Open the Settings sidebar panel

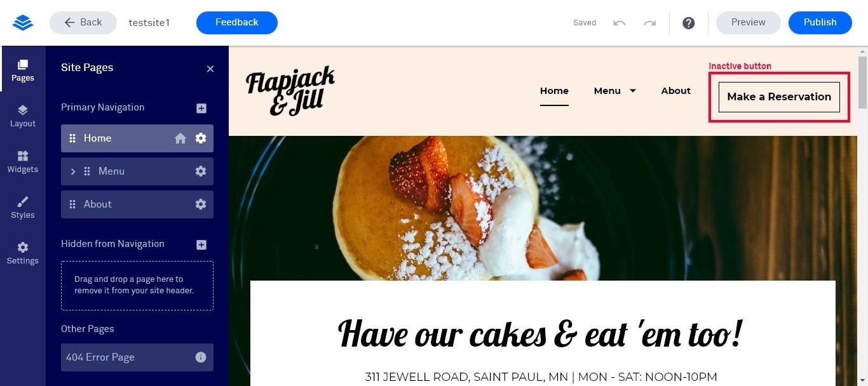(x=23, y=253)
